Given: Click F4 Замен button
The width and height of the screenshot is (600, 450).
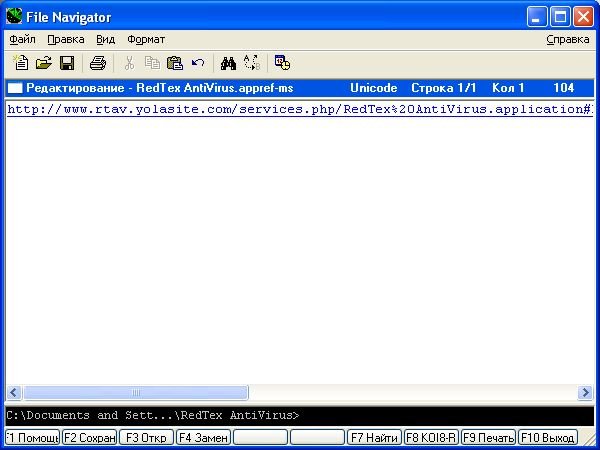Looking at the screenshot, I should (x=203, y=437).
